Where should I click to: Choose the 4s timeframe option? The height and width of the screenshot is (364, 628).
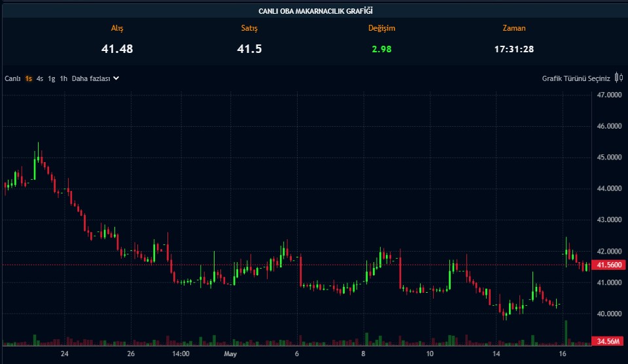(40, 78)
